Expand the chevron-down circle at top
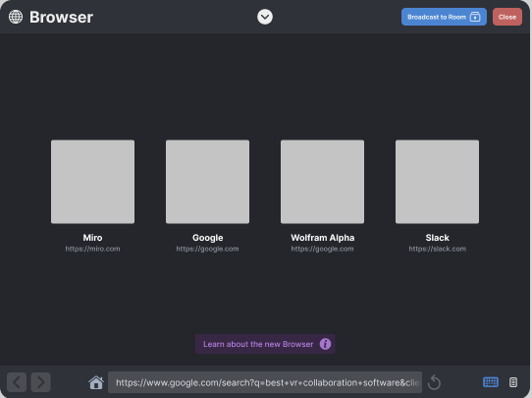The width and height of the screenshot is (532, 398). click(x=265, y=17)
